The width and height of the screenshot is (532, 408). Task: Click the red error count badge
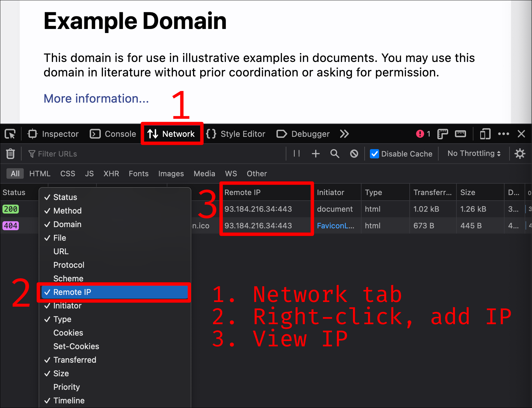point(423,134)
